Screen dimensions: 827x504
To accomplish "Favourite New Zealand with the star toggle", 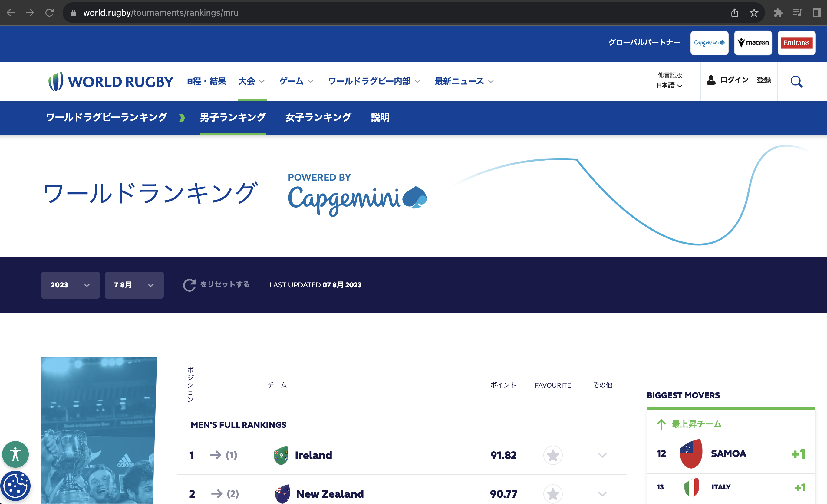I will [552, 494].
